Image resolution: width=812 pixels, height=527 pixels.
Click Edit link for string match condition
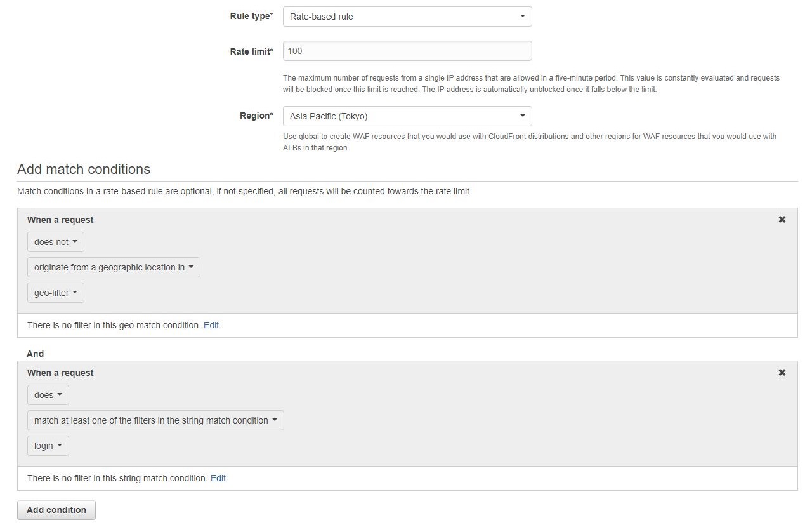(218, 478)
